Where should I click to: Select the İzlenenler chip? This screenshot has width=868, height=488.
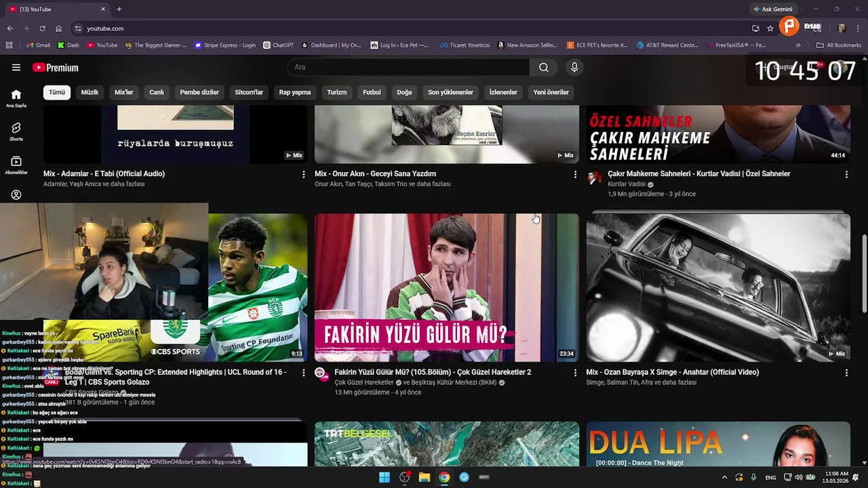(x=503, y=92)
